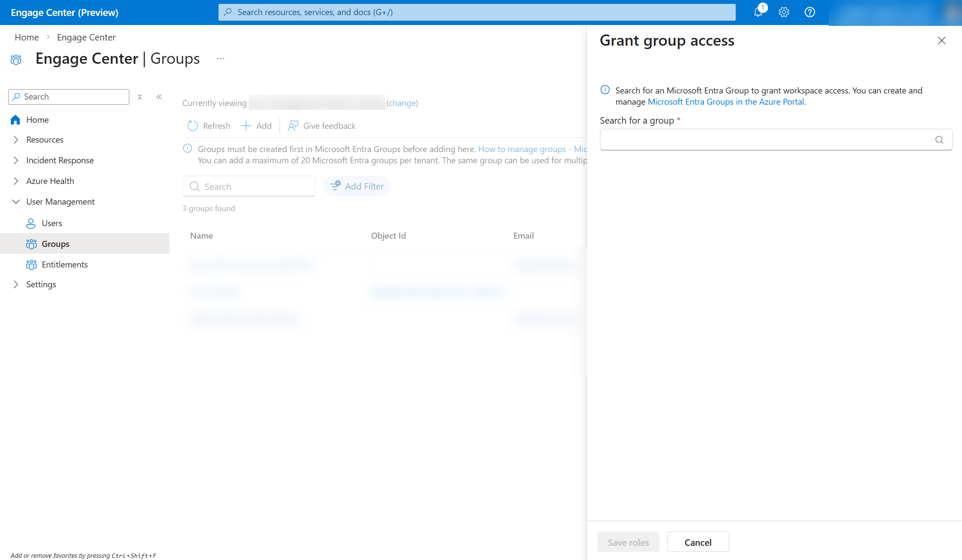Click the Give feedback icon
This screenshot has width=962, height=560.
pyautogui.click(x=293, y=126)
